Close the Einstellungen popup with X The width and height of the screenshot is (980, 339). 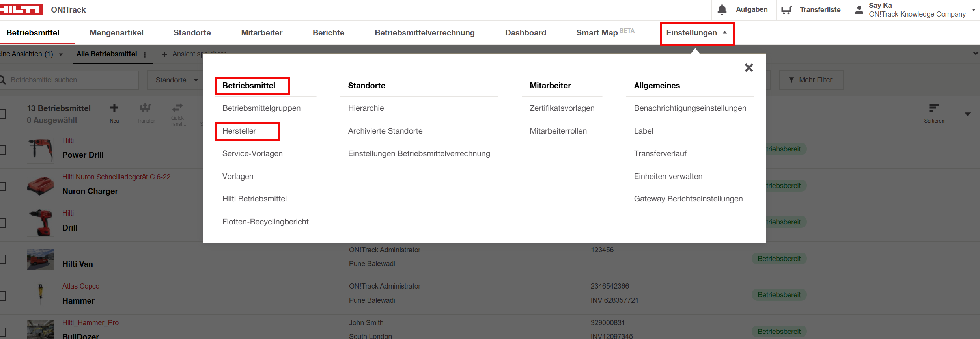[749, 67]
